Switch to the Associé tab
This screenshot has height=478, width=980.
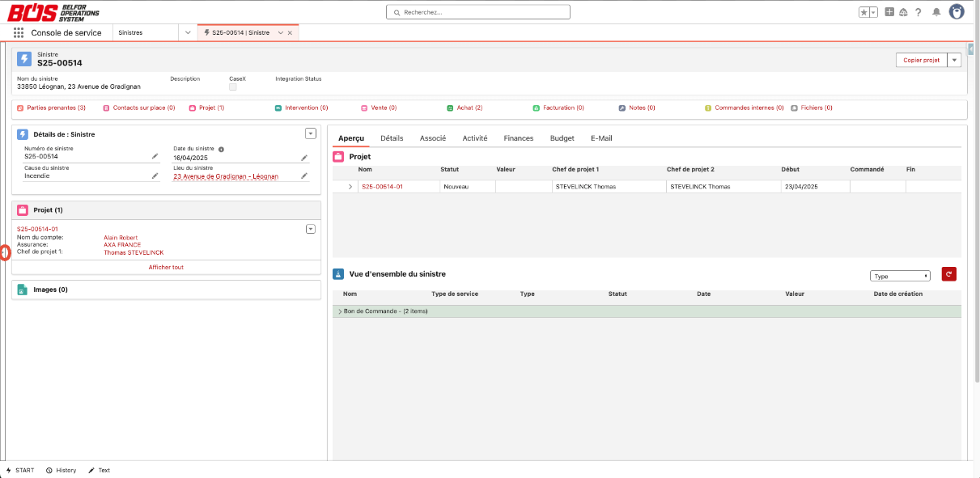pyautogui.click(x=433, y=138)
